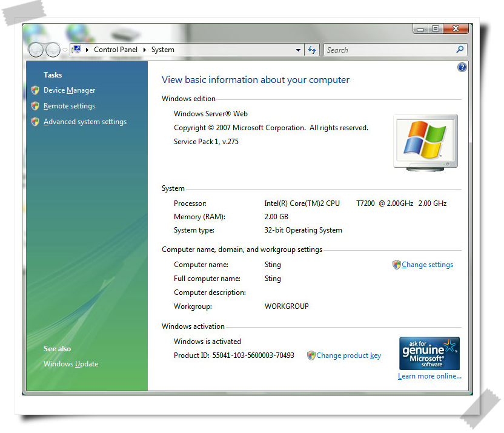The width and height of the screenshot is (504, 433).
Task: Click the Computer name value 'Sting'
Action: point(273,265)
